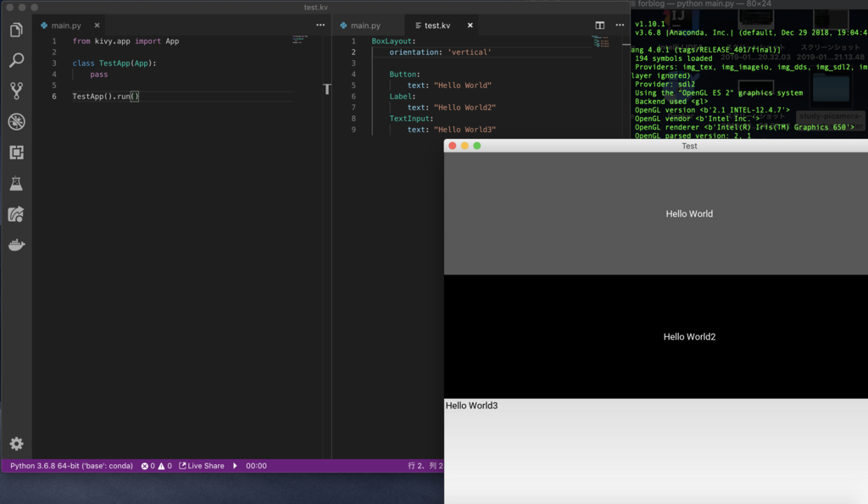
Task: Select Python 3.6.8 interpreter in status bar
Action: click(x=71, y=466)
